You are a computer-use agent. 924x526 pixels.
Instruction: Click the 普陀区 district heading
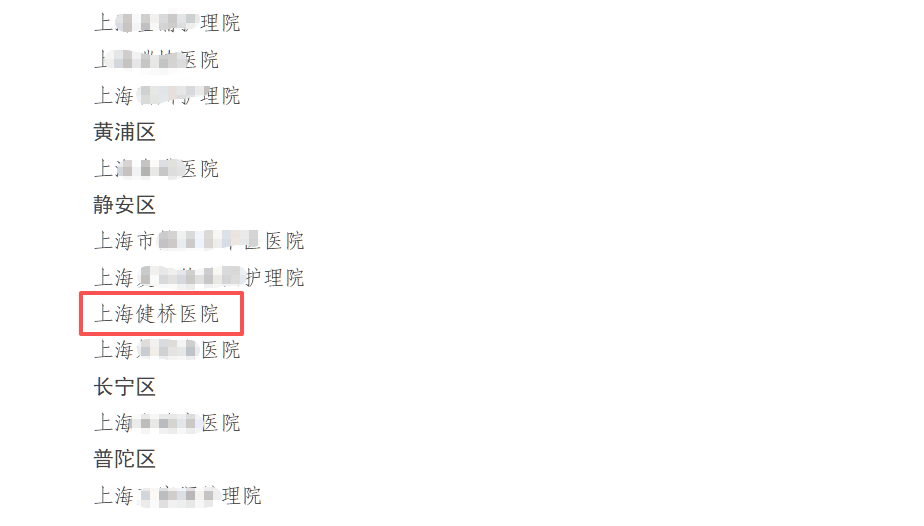(124, 459)
